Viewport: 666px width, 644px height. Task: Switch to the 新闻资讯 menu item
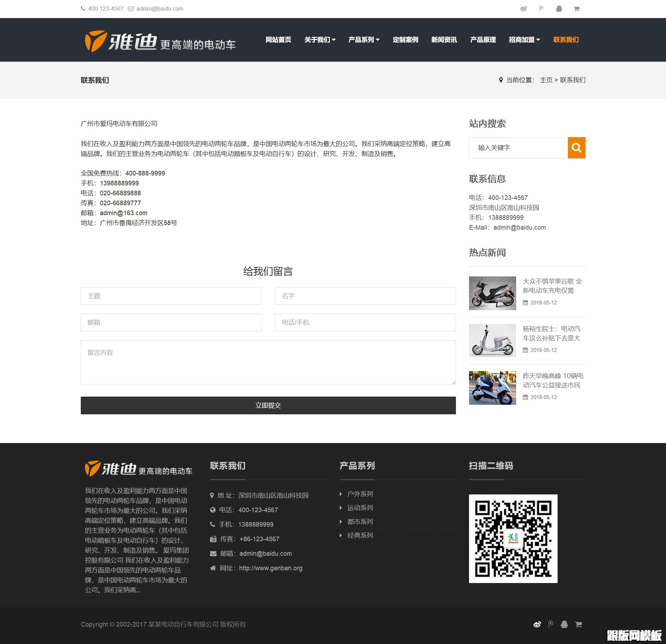click(444, 40)
